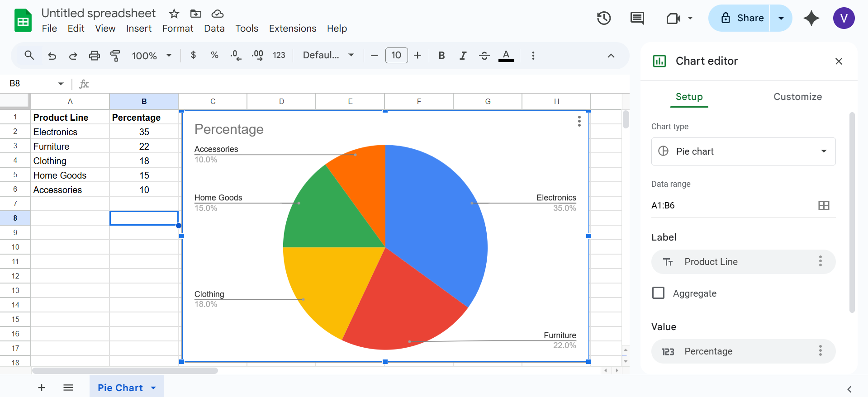Open the View menu
Viewport: 868px width, 397px height.
tap(105, 28)
